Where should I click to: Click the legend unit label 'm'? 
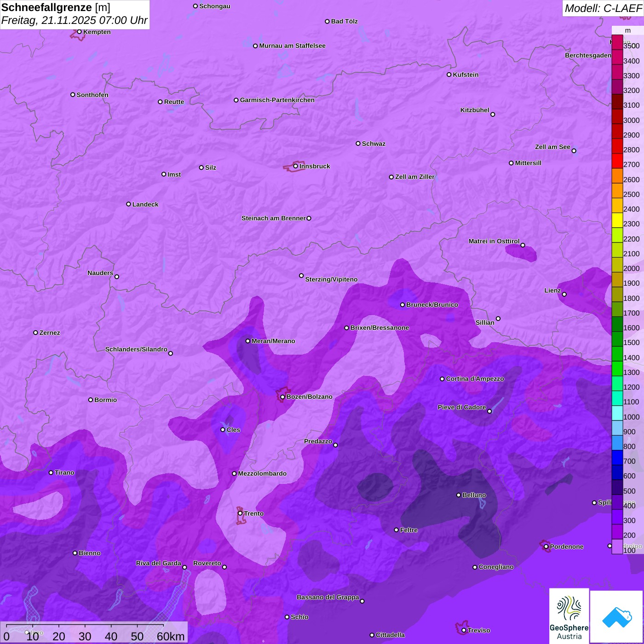[x=628, y=30]
